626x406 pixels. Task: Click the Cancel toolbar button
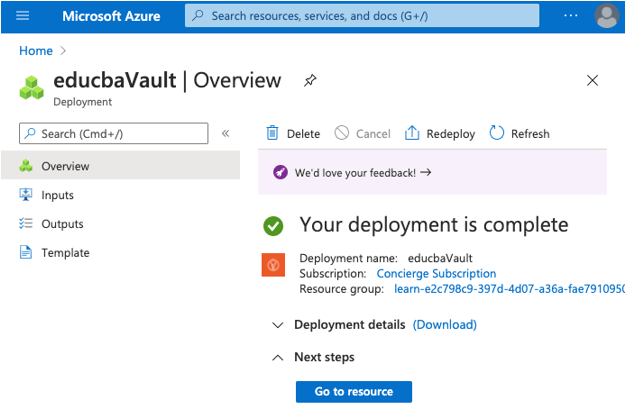pos(363,133)
